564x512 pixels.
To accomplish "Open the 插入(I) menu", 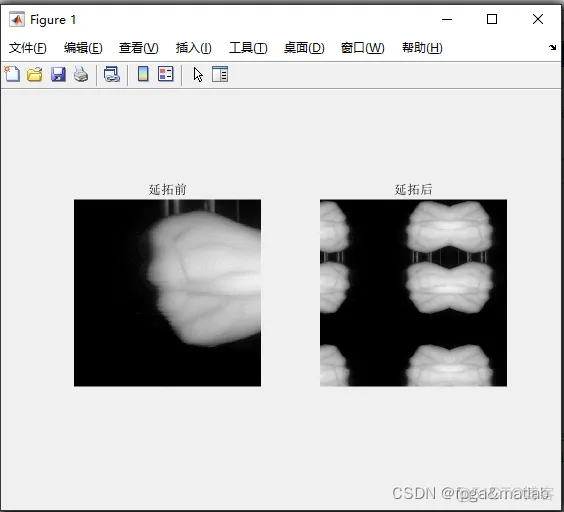I will pyautogui.click(x=194, y=48).
